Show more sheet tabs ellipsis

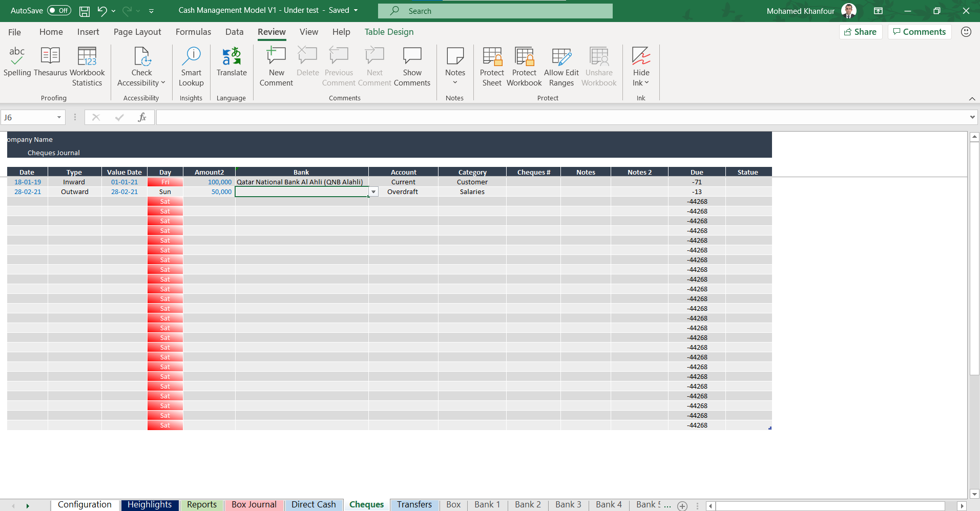click(x=668, y=505)
